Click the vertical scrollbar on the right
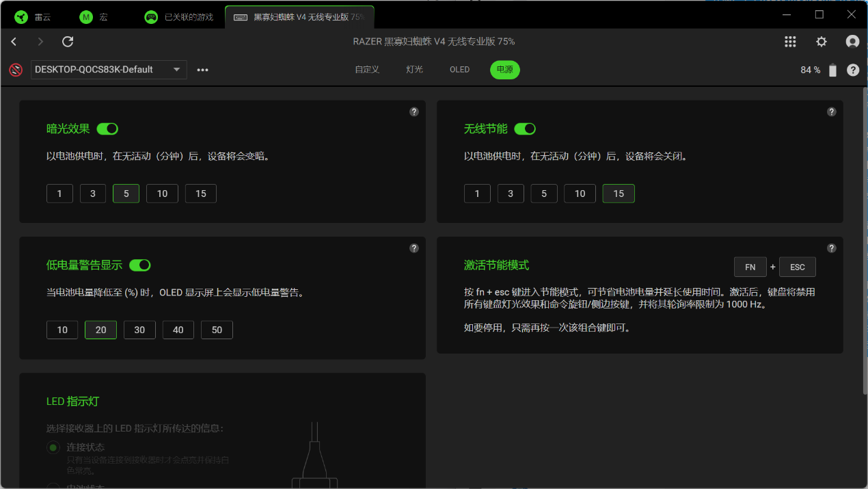Screen dimensions: 868x489 click(863, 239)
